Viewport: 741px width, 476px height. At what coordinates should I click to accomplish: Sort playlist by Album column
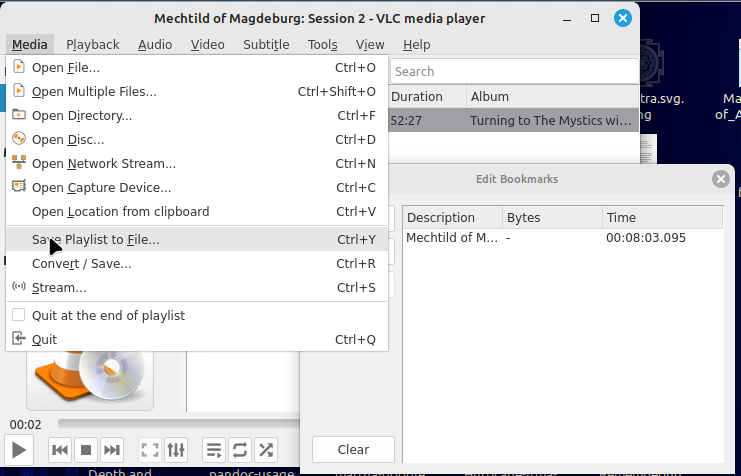pyautogui.click(x=552, y=96)
